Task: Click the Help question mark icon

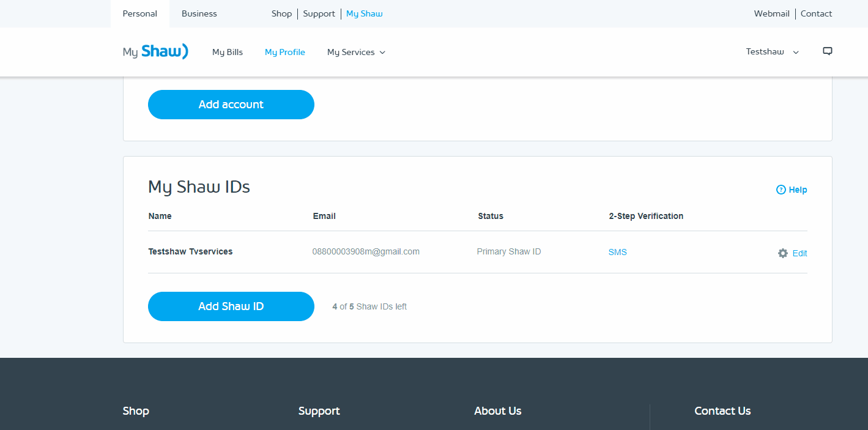Action: [781, 190]
